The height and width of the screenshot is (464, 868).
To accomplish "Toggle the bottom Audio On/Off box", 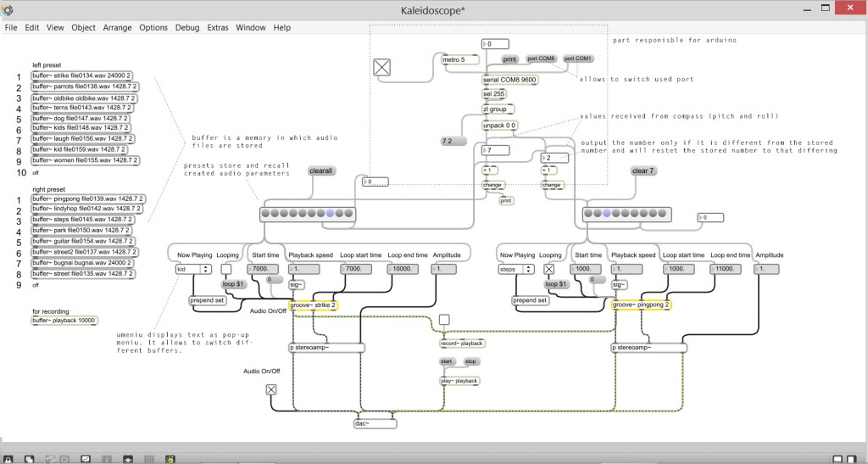I will [271, 389].
